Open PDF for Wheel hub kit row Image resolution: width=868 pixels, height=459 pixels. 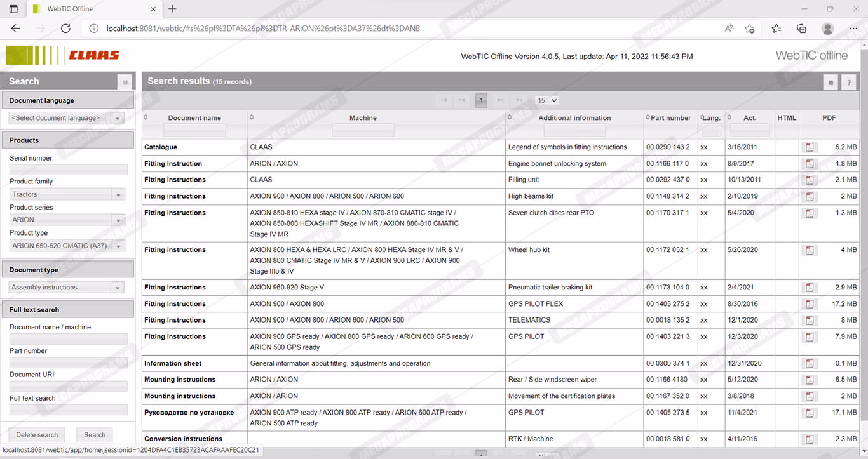click(810, 250)
